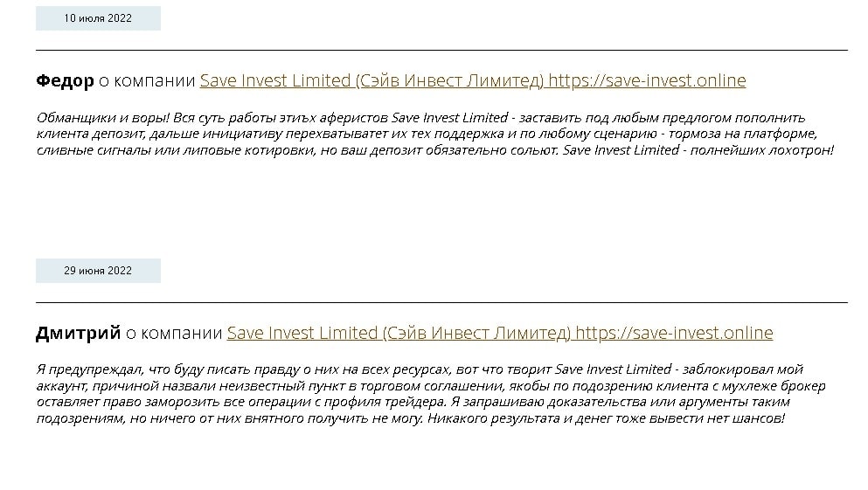This screenshot has width=868, height=490.
Task: Click the https://save-invest.online URL in Федор's heading
Action: click(647, 81)
